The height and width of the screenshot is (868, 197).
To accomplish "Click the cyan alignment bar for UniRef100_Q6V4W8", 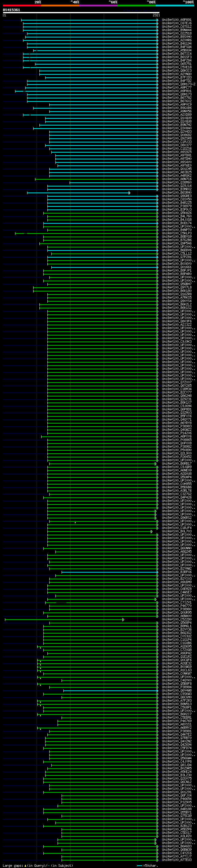I will click(111, 690).
